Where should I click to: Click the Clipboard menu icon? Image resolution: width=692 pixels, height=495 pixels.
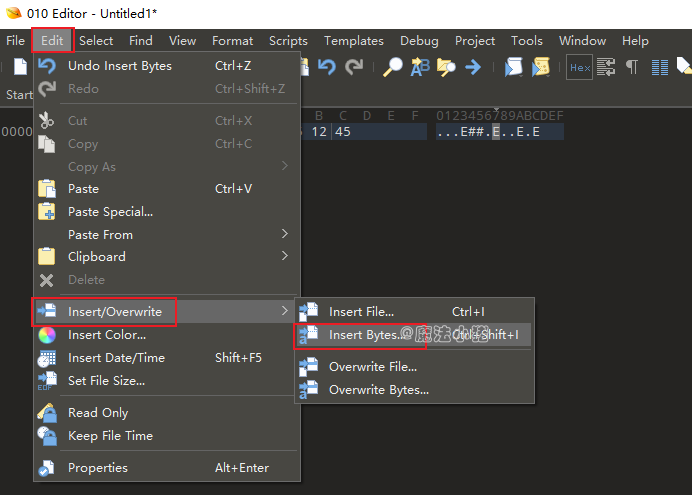tap(47, 256)
